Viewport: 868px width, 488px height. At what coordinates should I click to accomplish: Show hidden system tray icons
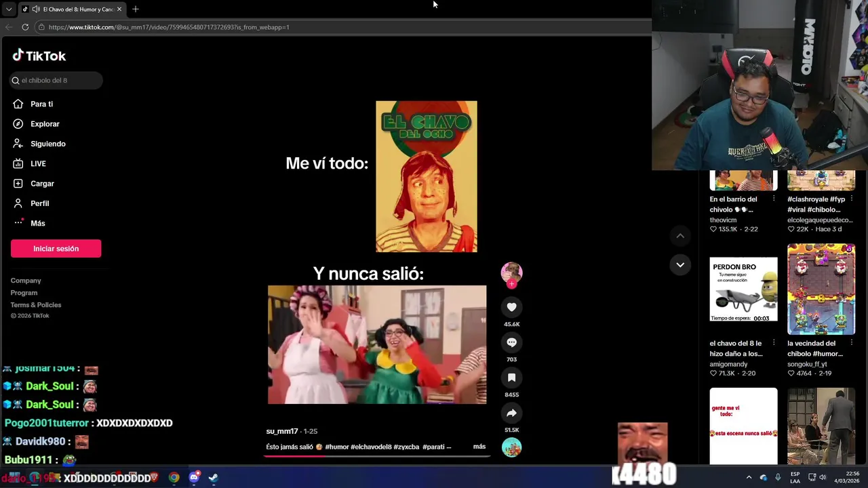749,478
